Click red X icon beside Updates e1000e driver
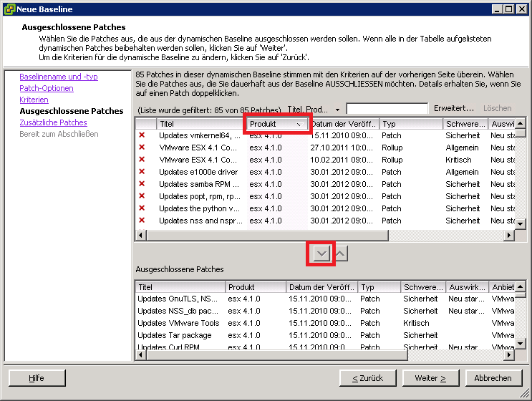Screen dimensions: 532x401 142,172
